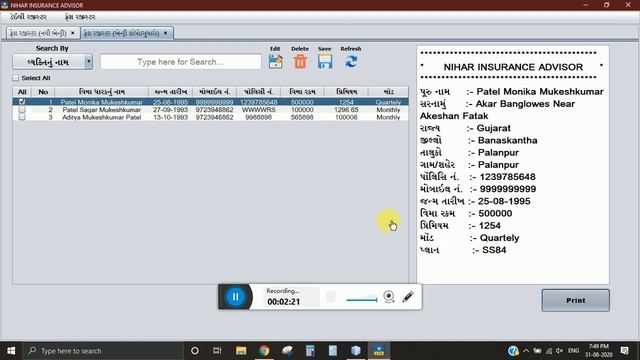Click the Save floppy disk icon
This screenshot has width=640, height=360.
[x=325, y=62]
